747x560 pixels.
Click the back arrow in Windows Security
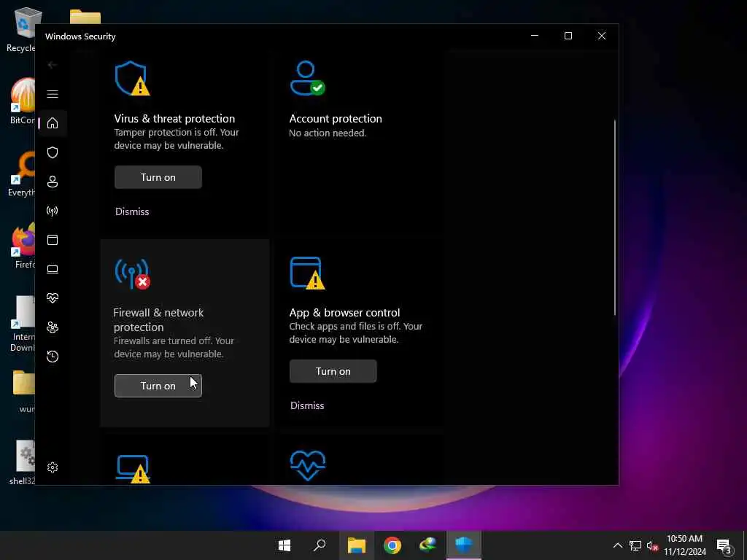point(53,65)
